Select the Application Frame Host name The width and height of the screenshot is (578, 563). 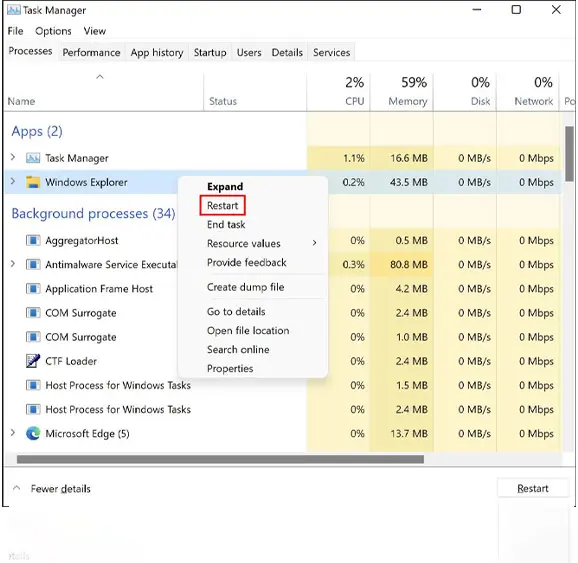[99, 289]
